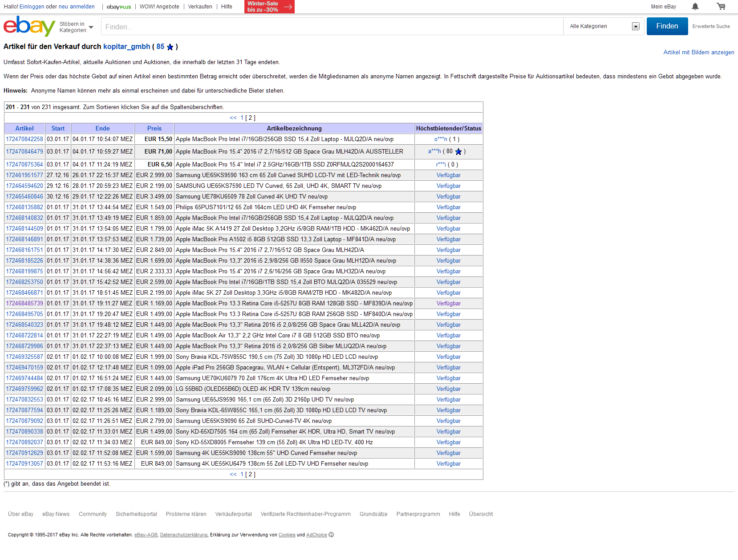This screenshot has height=560, width=738.
Task: Open the notifications bell icon
Action: pos(695,7)
